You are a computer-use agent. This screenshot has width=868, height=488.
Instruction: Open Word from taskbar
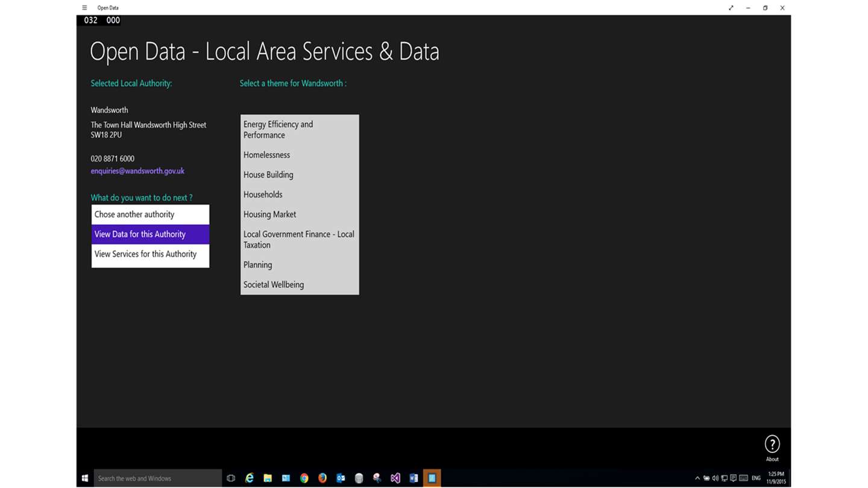(414, 478)
